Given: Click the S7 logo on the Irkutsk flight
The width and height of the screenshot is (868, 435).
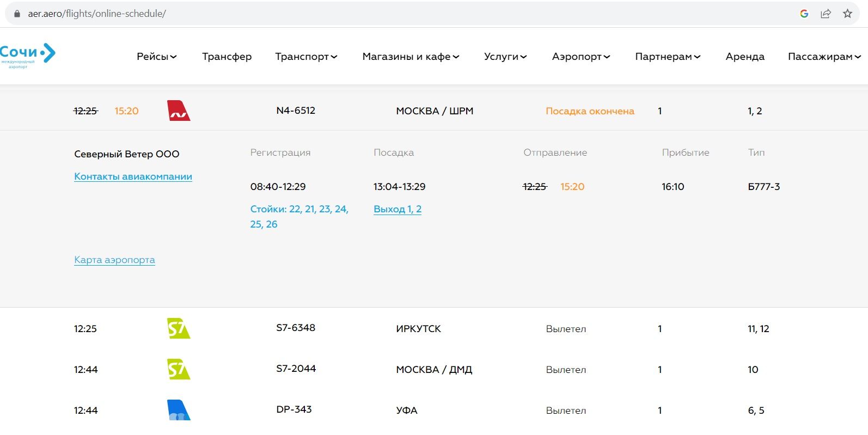Looking at the screenshot, I should click(x=178, y=328).
